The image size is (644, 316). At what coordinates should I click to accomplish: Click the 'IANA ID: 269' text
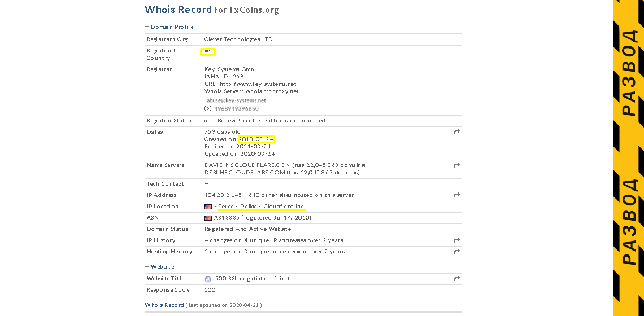[224, 76]
